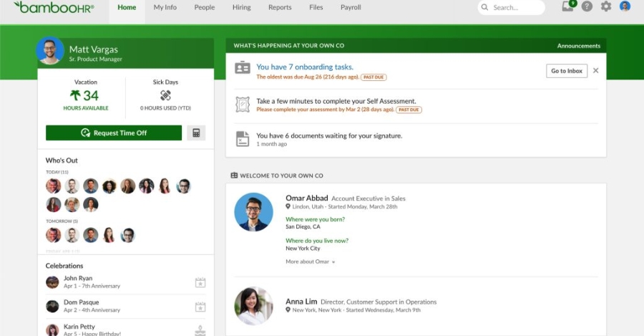Viewport: 644px width, 336px height.
Task: Go to the Hiring tab
Action: click(243, 8)
